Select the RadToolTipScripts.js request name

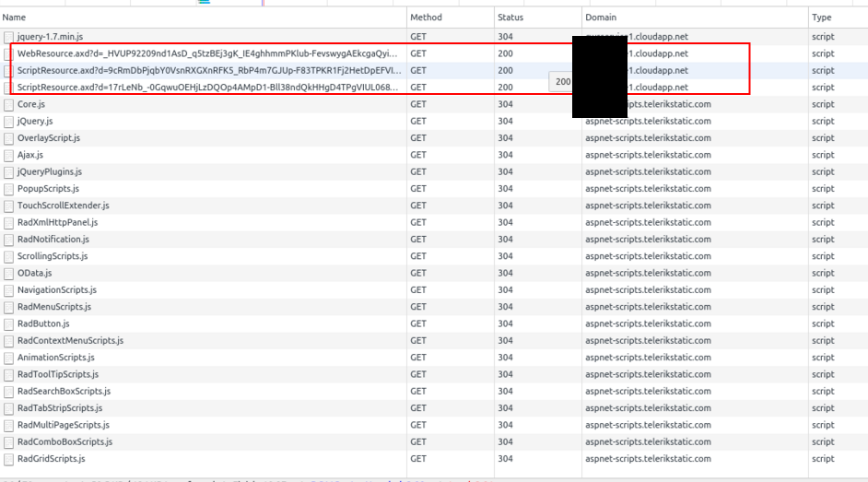point(57,374)
